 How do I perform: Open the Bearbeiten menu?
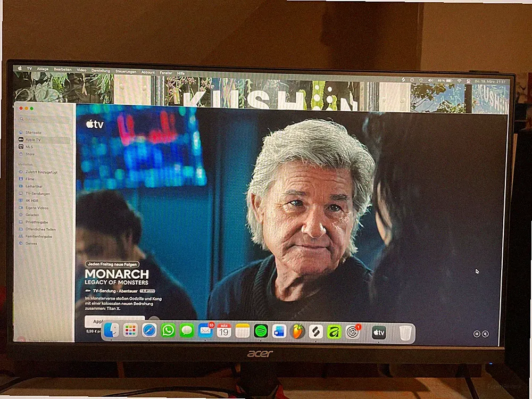click(x=63, y=70)
